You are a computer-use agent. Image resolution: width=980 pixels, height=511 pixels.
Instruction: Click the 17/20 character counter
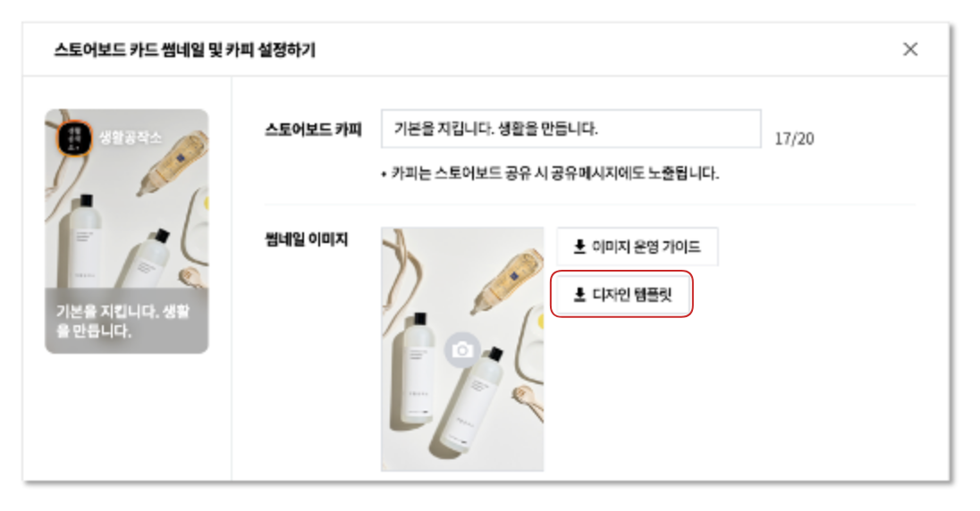(x=794, y=138)
